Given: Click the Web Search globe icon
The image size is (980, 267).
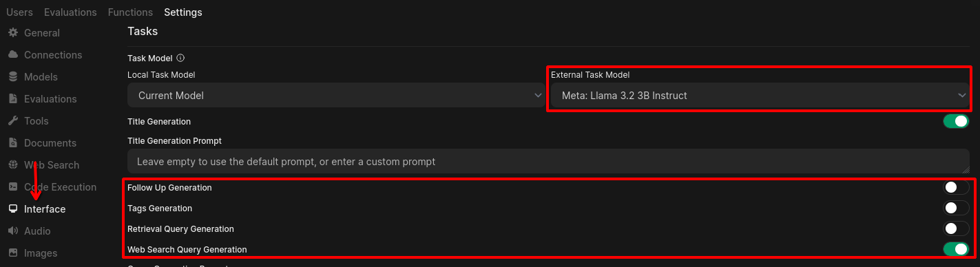Looking at the screenshot, I should click(x=12, y=165).
